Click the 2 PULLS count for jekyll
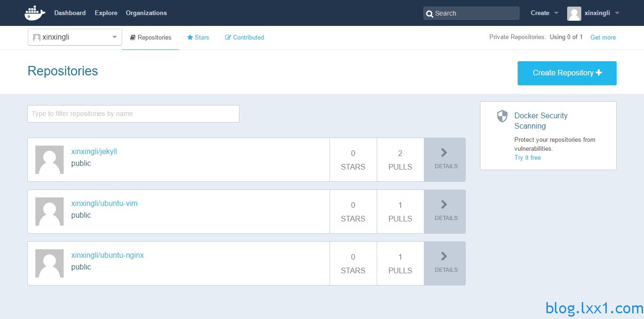Image resolution: width=644 pixels, height=319 pixels. (400, 160)
